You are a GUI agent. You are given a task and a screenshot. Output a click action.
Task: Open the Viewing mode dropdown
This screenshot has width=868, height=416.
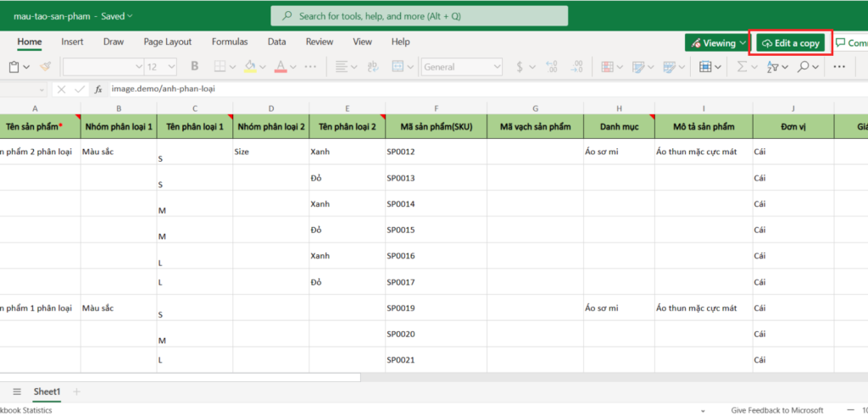click(x=717, y=43)
